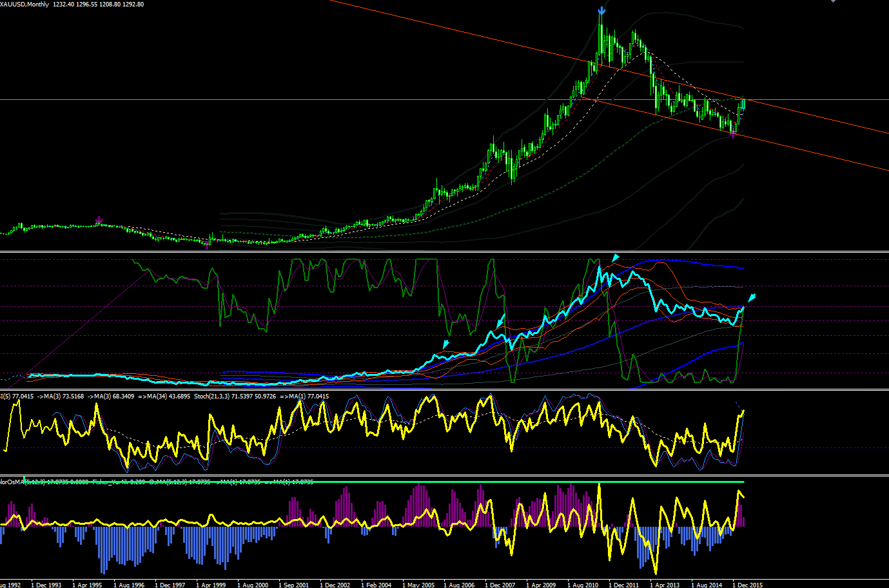Image resolution: width=889 pixels, height=588 pixels.
Task: Click the 1 Aug 1996 date label
Action: pos(129,585)
